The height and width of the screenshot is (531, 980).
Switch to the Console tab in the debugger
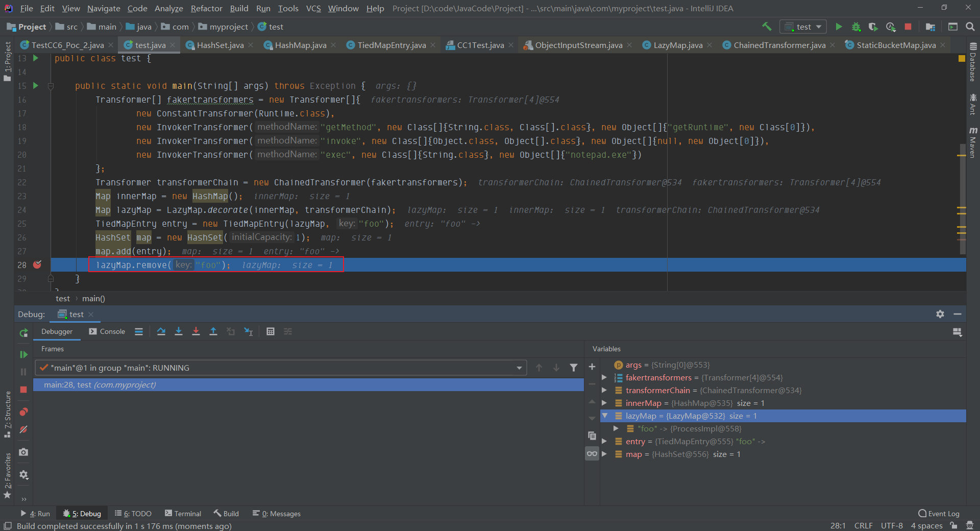click(x=107, y=331)
